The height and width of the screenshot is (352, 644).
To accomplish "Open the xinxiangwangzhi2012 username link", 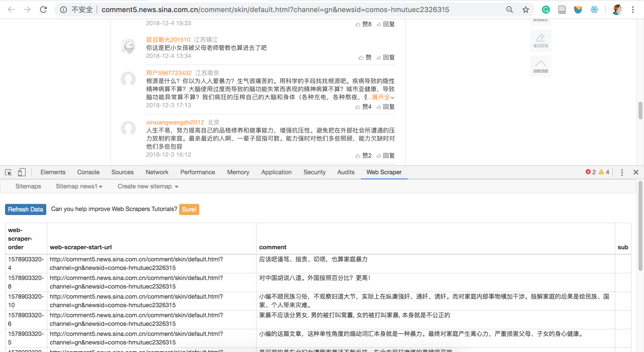I will click(175, 122).
